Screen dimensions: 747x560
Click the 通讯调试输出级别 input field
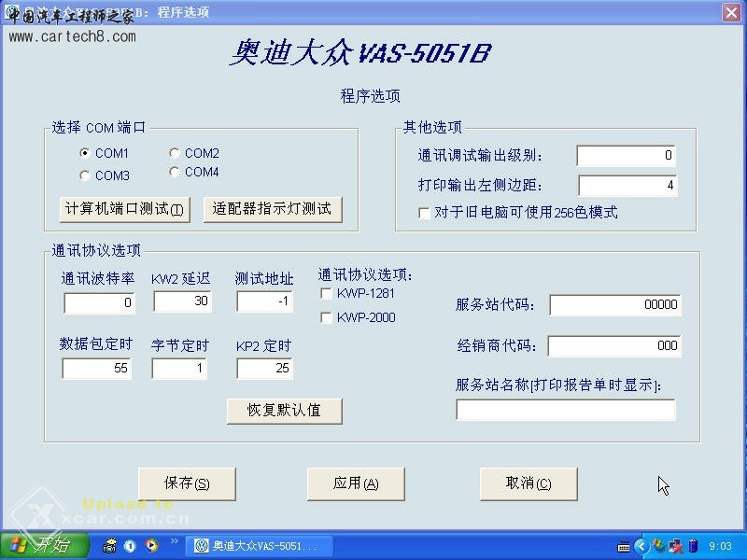pos(626,155)
